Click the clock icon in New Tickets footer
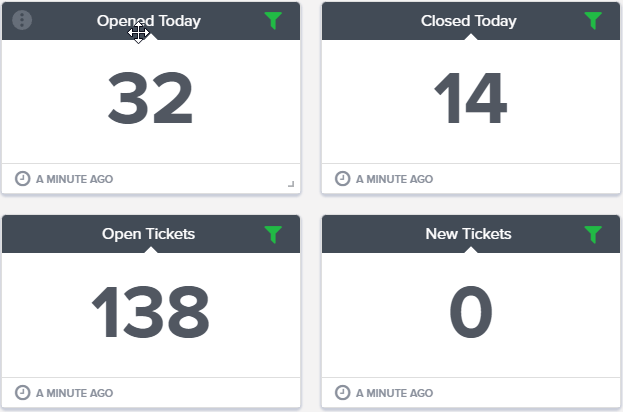Viewport: 623px width, 412px height. (342, 393)
